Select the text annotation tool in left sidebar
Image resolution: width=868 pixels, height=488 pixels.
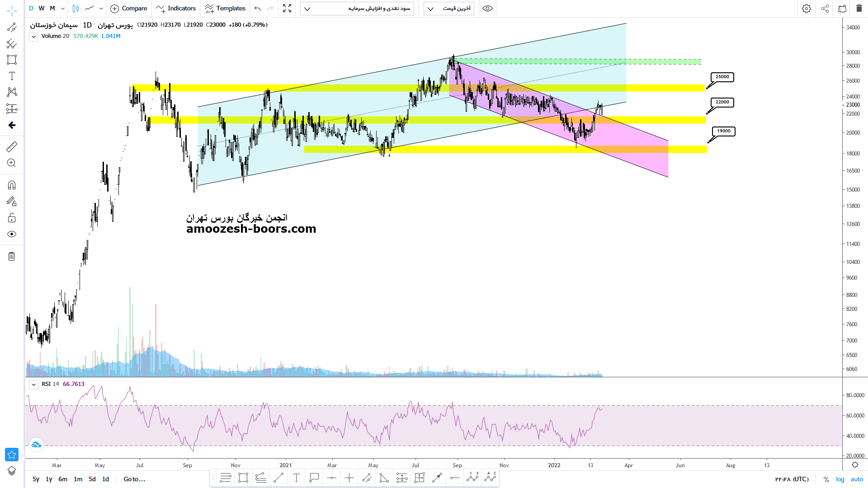point(12,76)
